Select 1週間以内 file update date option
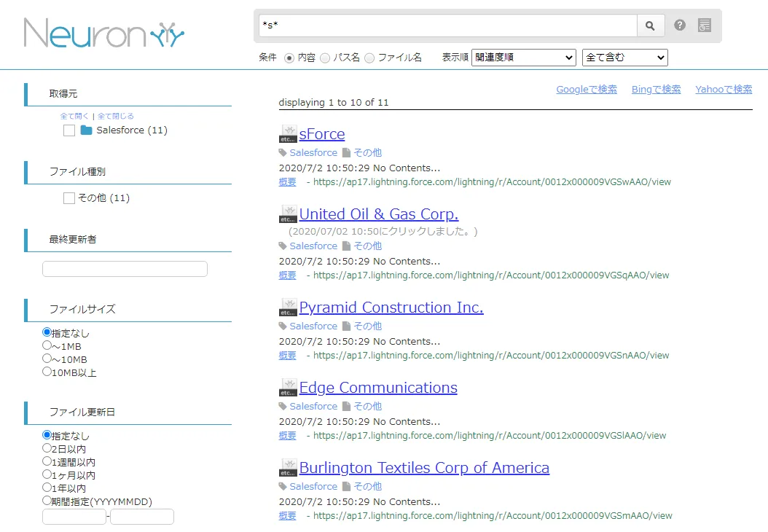Image resolution: width=768 pixels, height=532 pixels. point(47,462)
